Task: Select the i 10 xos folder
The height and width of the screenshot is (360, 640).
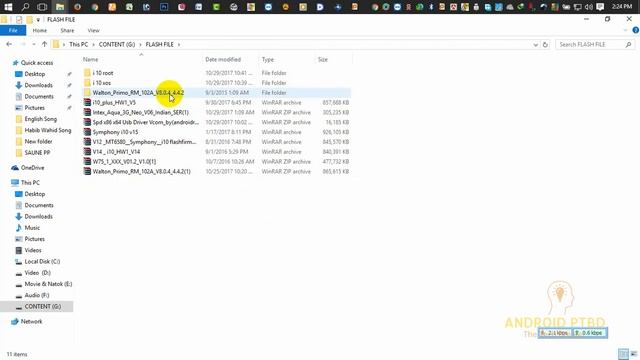Action: pyautogui.click(x=102, y=83)
